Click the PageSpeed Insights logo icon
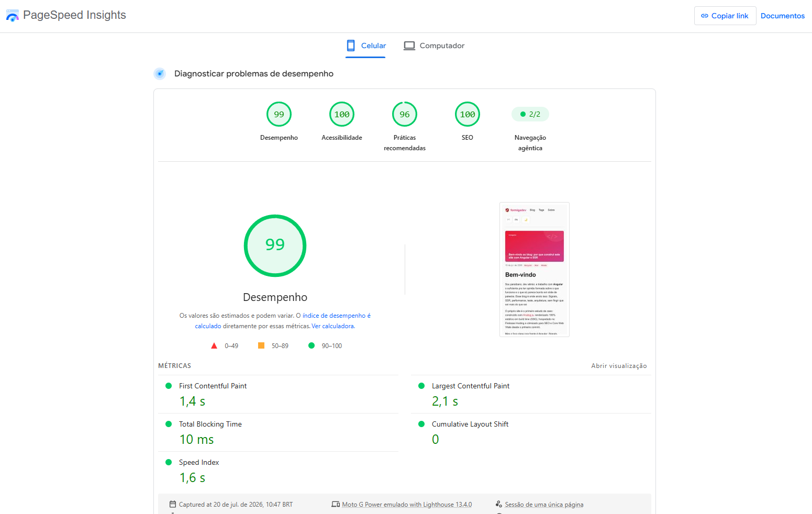This screenshot has height=514, width=812. (x=12, y=16)
